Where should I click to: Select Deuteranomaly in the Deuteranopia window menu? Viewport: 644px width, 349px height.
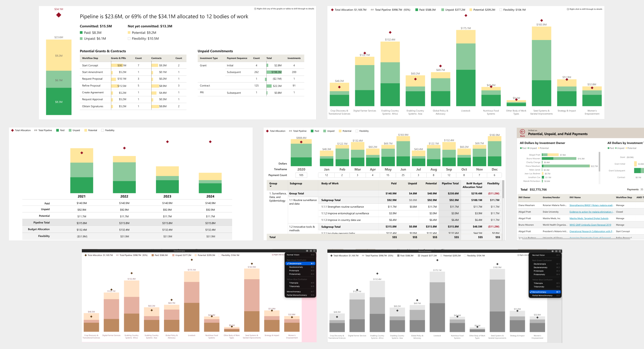click(x=296, y=267)
